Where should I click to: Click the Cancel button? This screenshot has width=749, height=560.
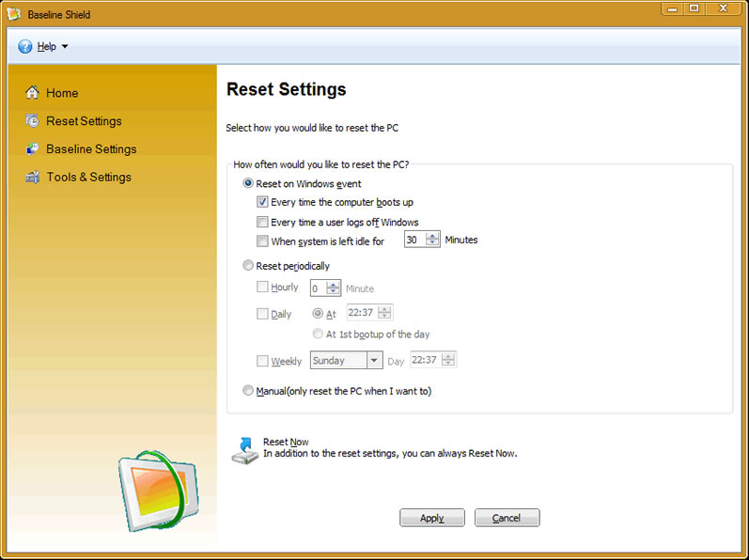coord(507,518)
